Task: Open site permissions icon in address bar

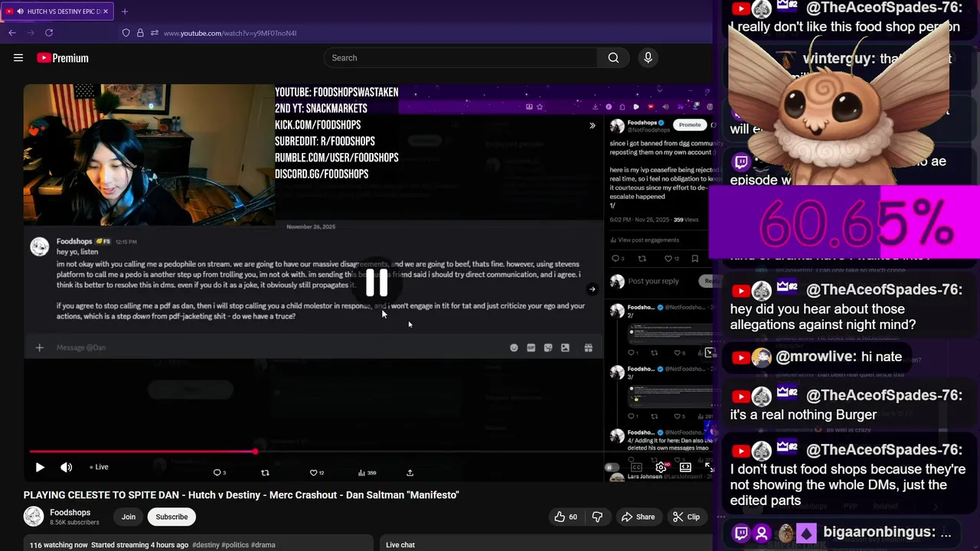Action: (154, 33)
